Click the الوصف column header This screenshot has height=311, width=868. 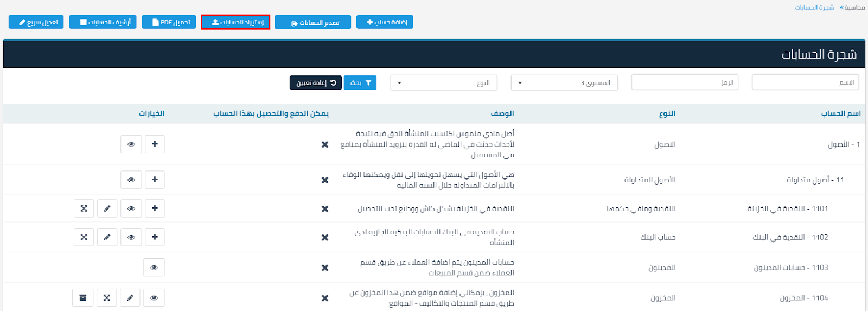click(x=502, y=113)
